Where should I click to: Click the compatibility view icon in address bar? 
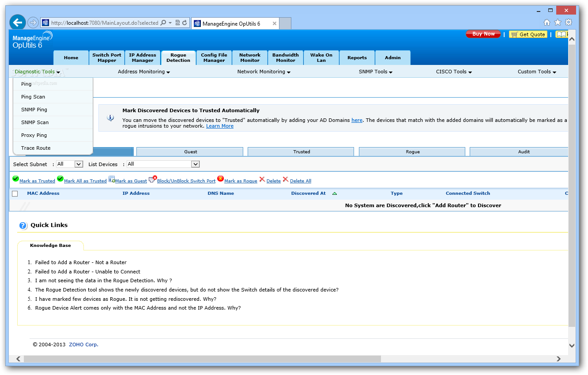(177, 23)
